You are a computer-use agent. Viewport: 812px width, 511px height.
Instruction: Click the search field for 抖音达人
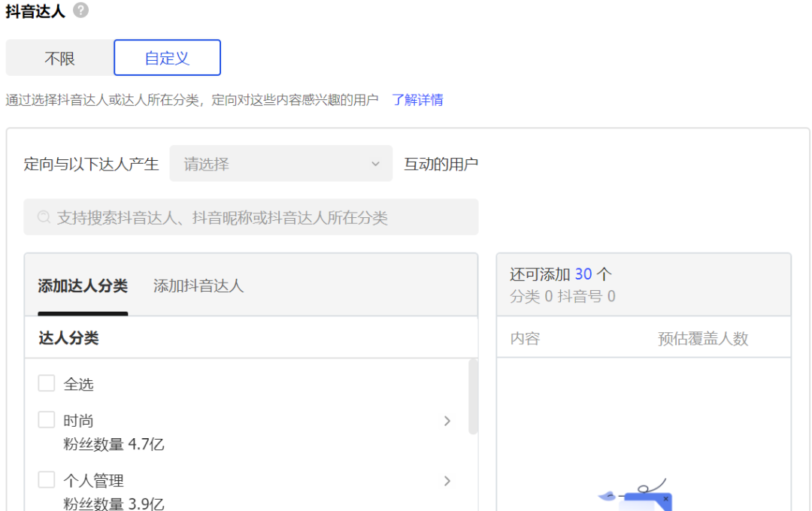click(251, 217)
